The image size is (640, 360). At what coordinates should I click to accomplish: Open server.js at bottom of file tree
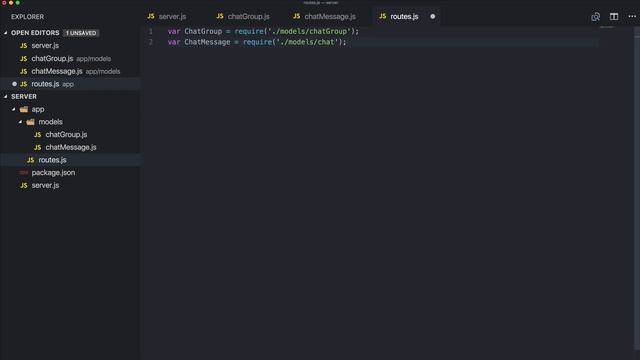point(70,185)
